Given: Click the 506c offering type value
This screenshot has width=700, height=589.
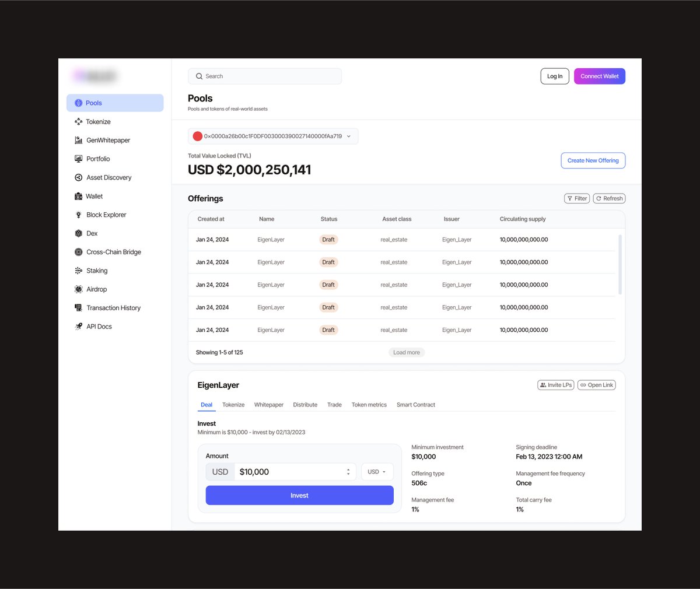Looking at the screenshot, I should (419, 483).
